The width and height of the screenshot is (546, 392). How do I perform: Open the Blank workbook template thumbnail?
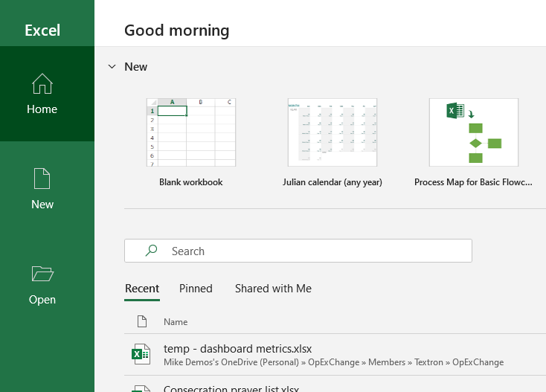point(191,132)
